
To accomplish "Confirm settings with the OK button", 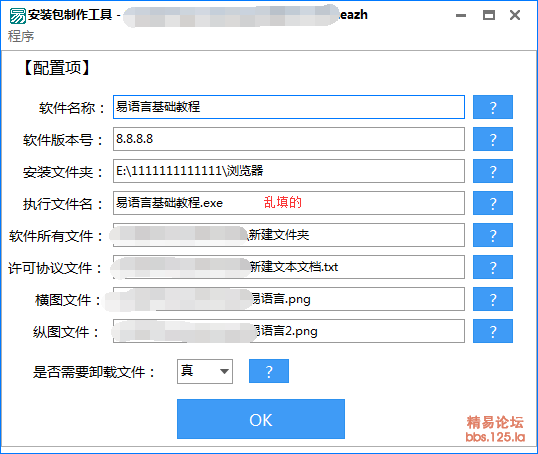I will [x=261, y=419].
